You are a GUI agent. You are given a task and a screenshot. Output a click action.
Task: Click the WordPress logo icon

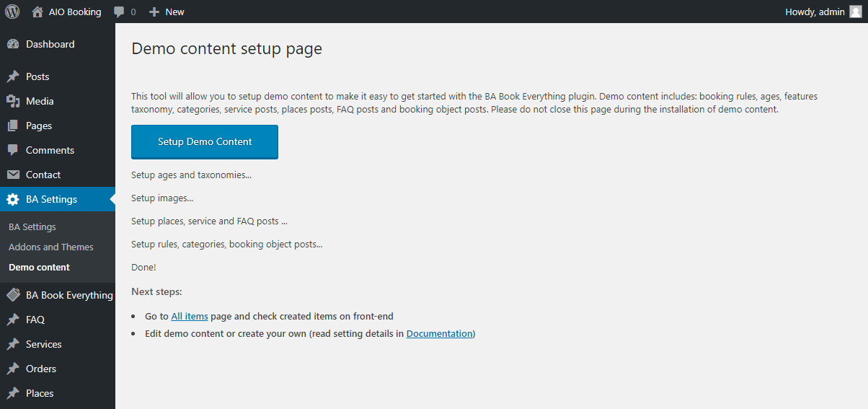click(x=12, y=12)
